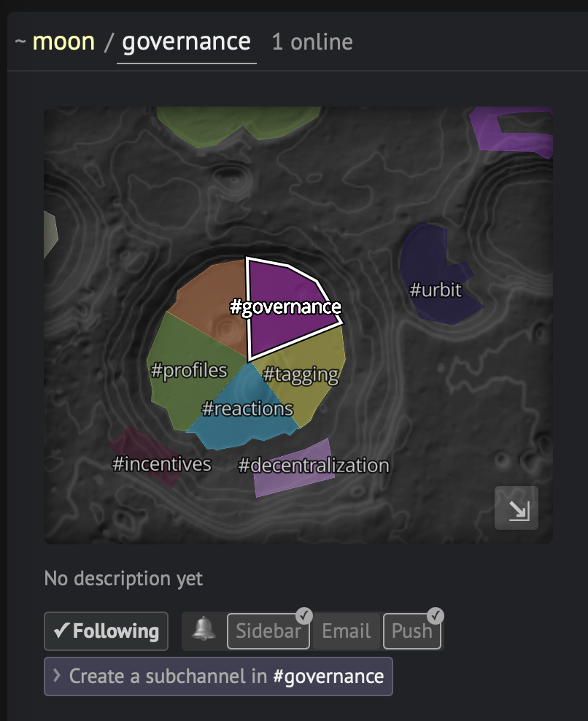Expand Create a subchannel in #governance

[218, 676]
